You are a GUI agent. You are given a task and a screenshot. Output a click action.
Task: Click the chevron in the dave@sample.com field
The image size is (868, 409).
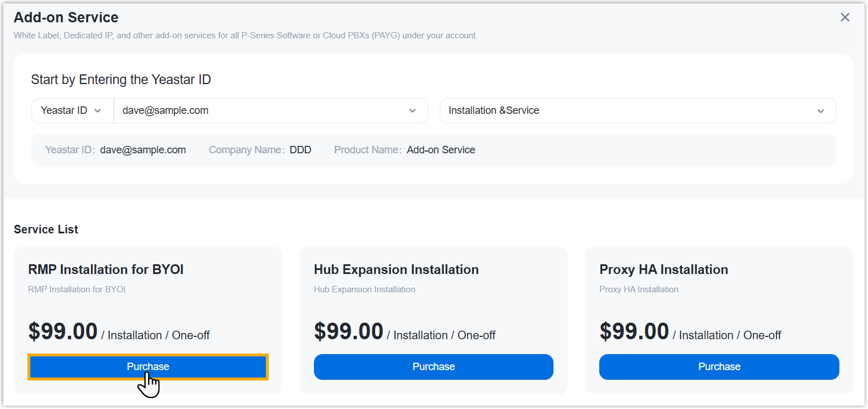point(412,111)
